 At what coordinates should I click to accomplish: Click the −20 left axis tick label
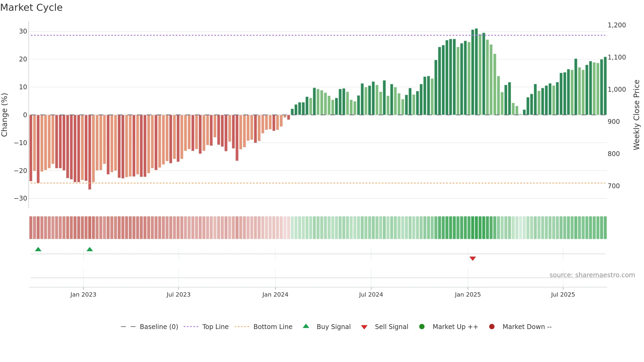pyautogui.click(x=21, y=171)
